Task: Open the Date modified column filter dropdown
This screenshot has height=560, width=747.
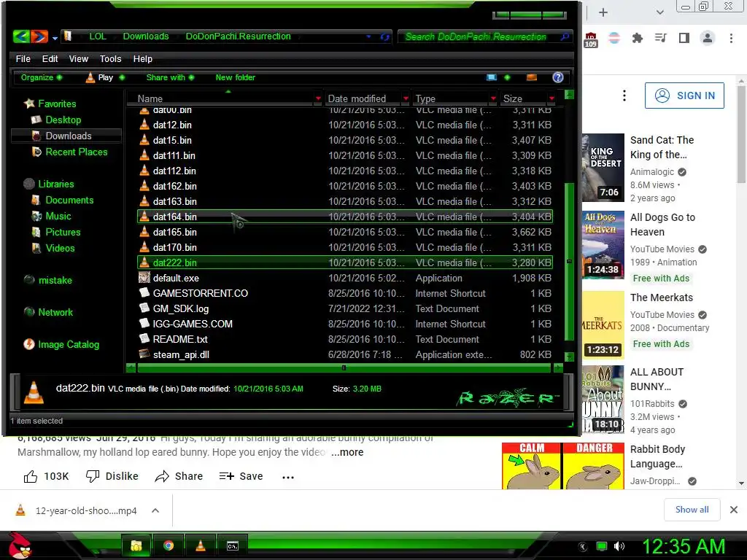Action: (x=406, y=98)
